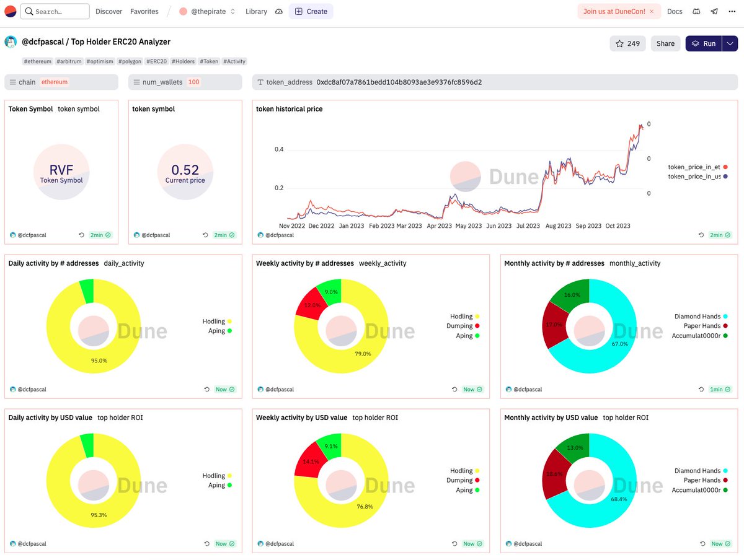Image resolution: width=744 pixels, height=560 pixels.
Task: Open the chain parameter set to ethereum
Action: click(61, 81)
